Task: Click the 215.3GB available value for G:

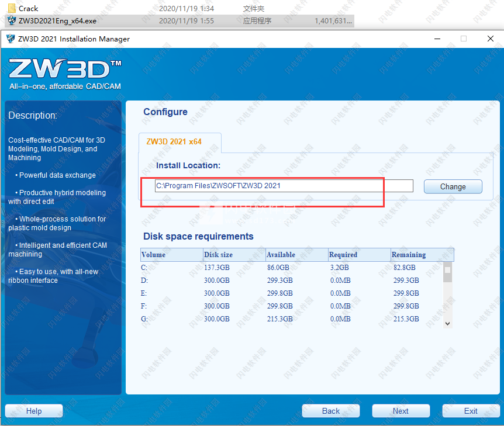Action: (x=279, y=319)
